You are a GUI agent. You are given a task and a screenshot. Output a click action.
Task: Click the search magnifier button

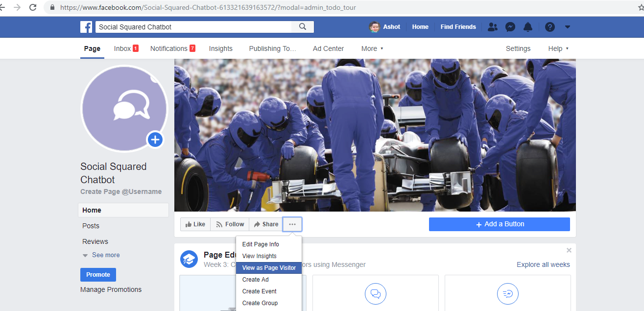[x=303, y=27]
